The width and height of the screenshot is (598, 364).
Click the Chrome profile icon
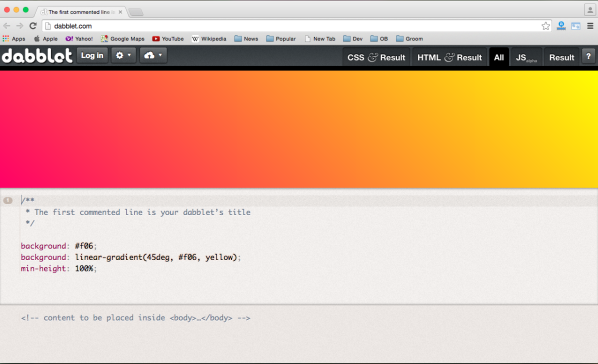click(590, 10)
